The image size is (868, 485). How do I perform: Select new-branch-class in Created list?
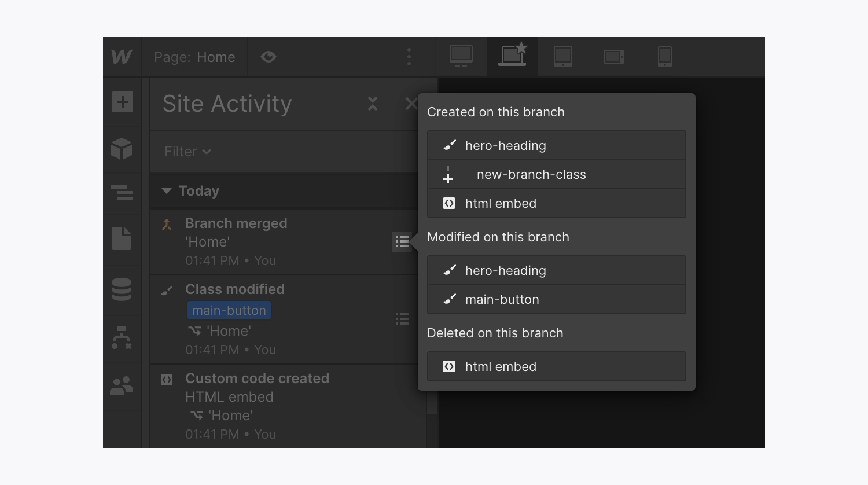[557, 174]
